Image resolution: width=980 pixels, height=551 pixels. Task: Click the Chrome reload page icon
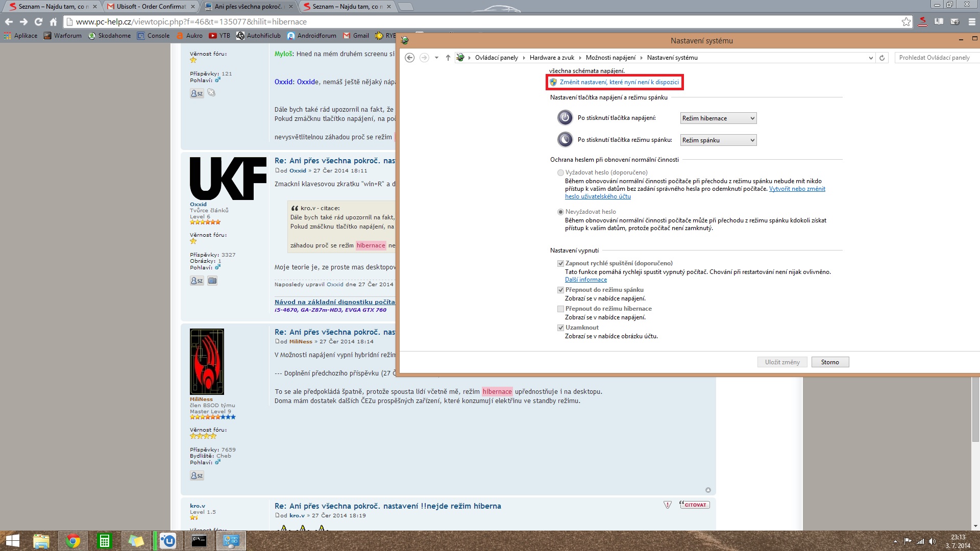(38, 22)
